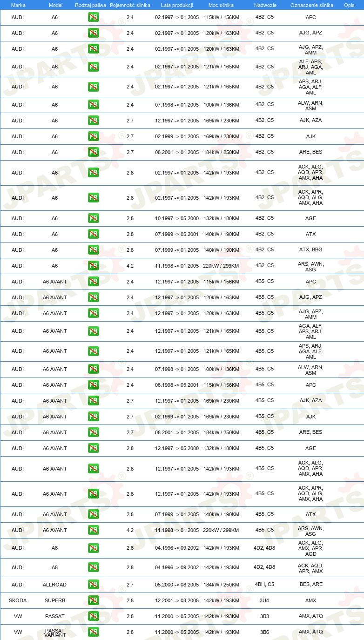Click the production years 05.2000 -> 08.2005
Viewport: 364px width, 640px height.
coord(177,585)
